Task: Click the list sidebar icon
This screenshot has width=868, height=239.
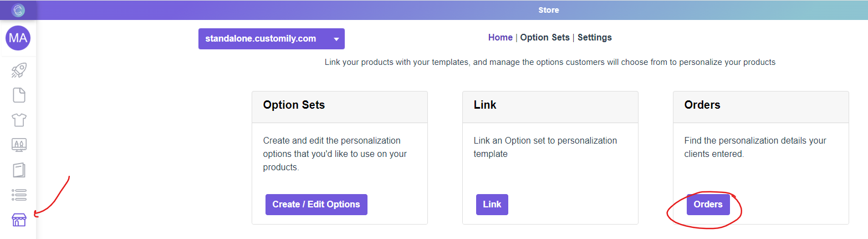Action: pos(19,195)
